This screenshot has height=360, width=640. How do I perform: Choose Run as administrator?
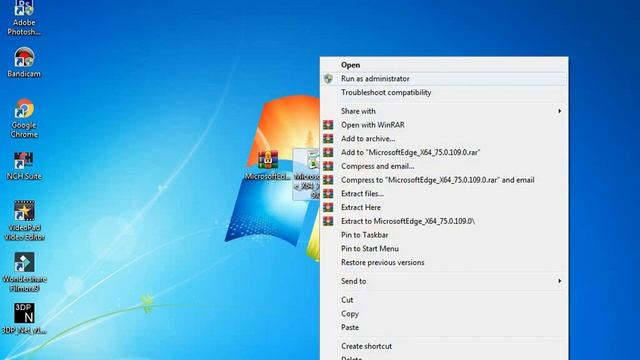click(444, 78)
